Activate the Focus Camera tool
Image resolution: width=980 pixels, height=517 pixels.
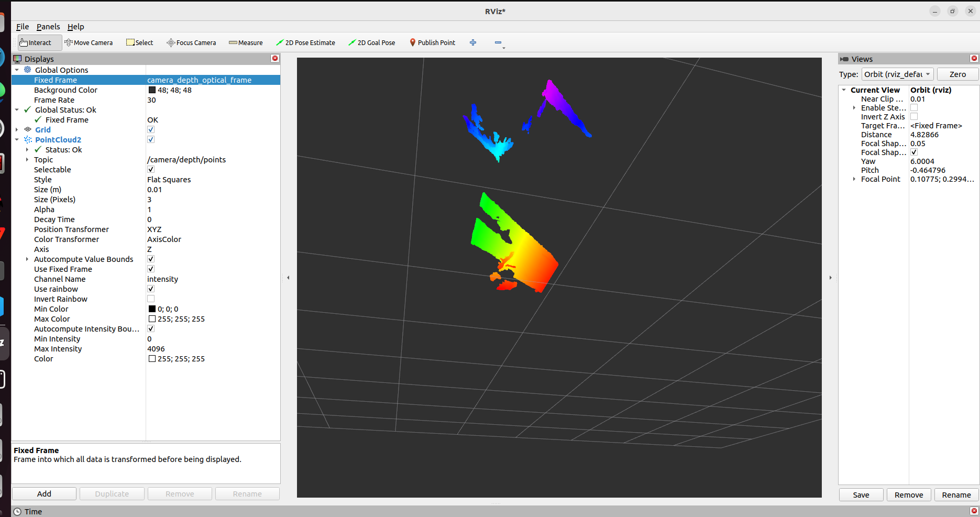191,42
